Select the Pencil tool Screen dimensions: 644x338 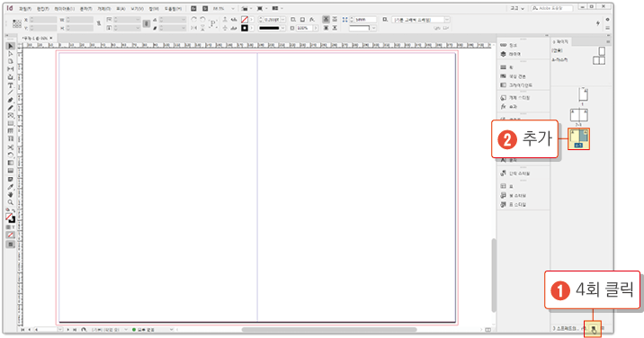11,108
